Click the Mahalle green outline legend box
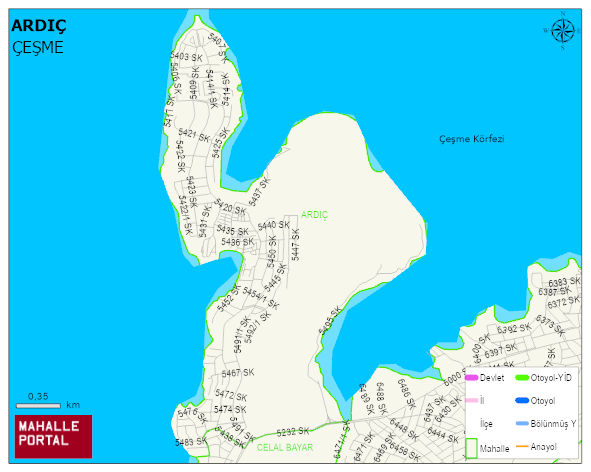591x472 pixels. point(472,448)
